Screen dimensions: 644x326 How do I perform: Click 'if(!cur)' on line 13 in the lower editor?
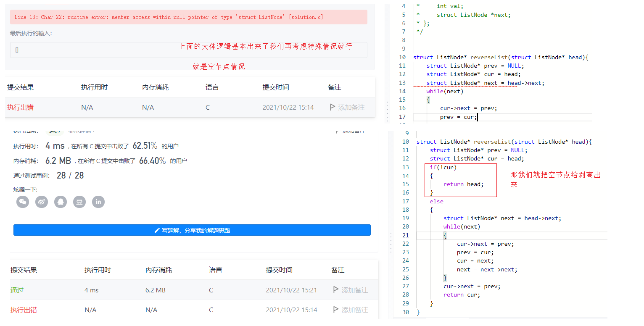(443, 167)
